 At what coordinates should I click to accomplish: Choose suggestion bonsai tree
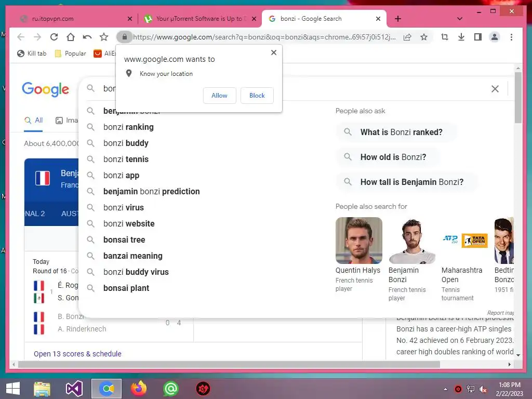point(124,240)
